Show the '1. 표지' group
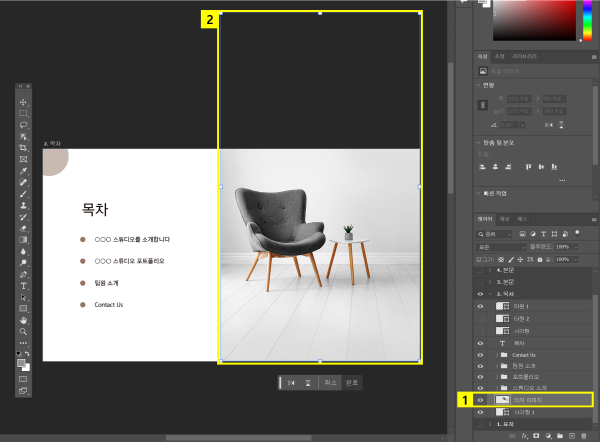This screenshot has height=442, width=600. pyautogui.click(x=480, y=424)
